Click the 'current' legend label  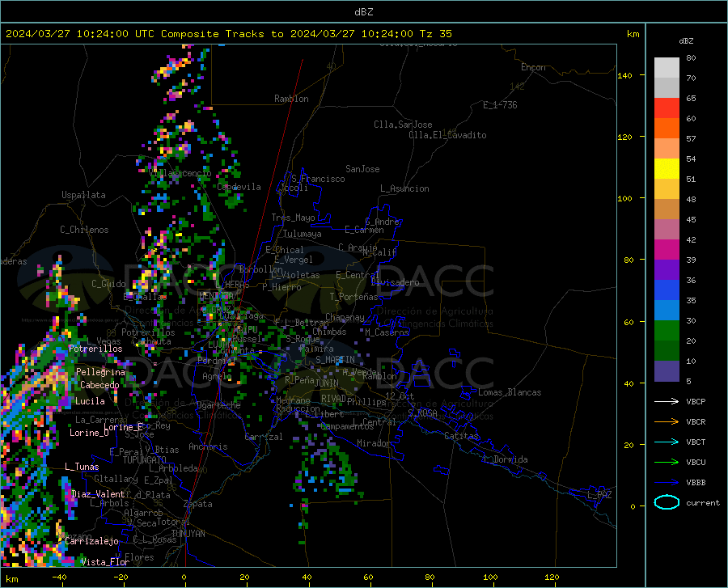[x=703, y=502]
